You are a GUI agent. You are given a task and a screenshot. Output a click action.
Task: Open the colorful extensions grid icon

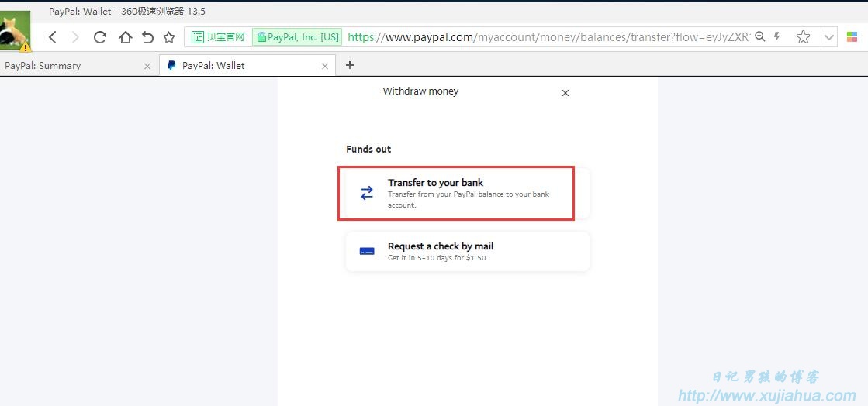tap(852, 37)
